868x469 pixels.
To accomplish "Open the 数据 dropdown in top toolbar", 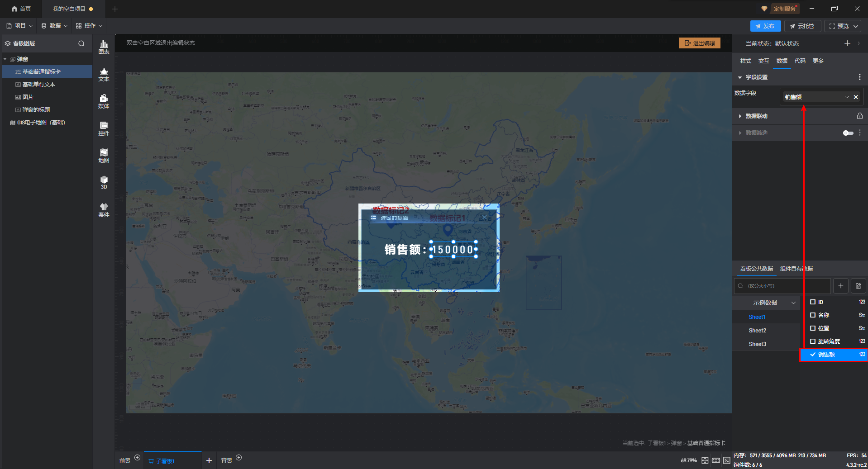I will pyautogui.click(x=54, y=26).
